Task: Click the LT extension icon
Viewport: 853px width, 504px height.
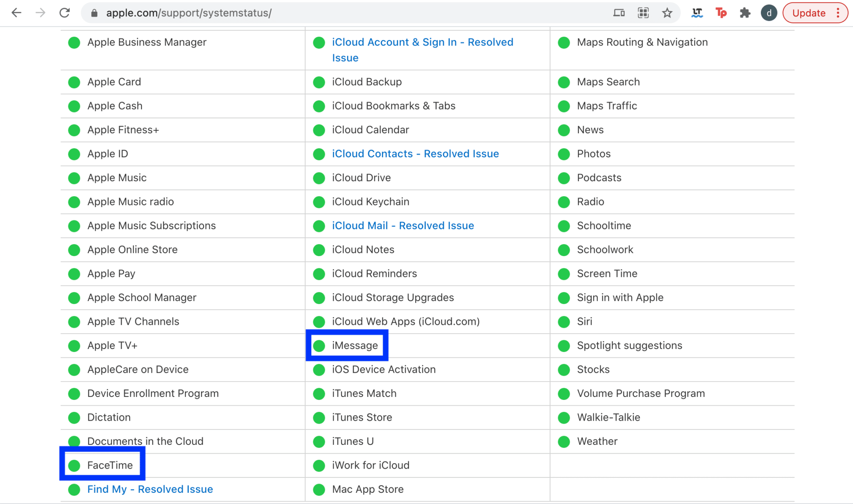Action: pyautogui.click(x=697, y=13)
